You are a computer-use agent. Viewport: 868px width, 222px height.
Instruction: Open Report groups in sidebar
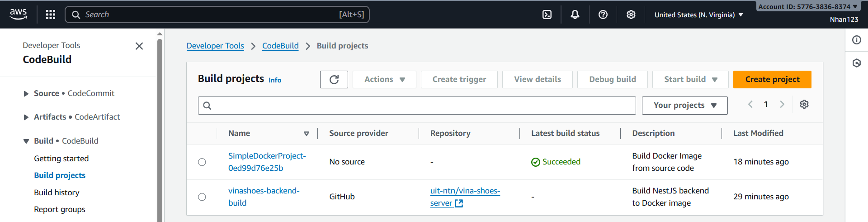[x=60, y=209]
